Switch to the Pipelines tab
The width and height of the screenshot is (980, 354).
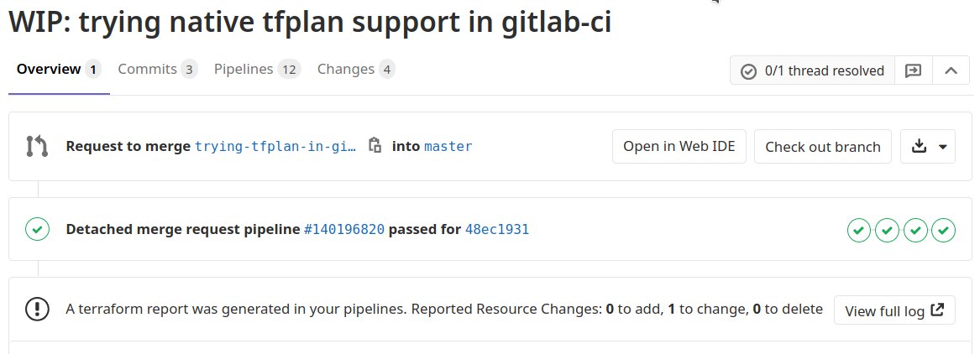click(x=258, y=70)
